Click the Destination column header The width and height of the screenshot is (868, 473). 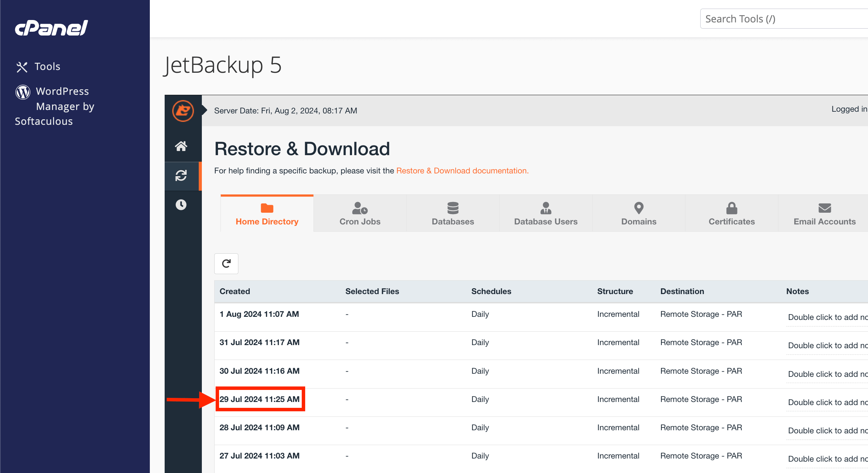point(682,291)
